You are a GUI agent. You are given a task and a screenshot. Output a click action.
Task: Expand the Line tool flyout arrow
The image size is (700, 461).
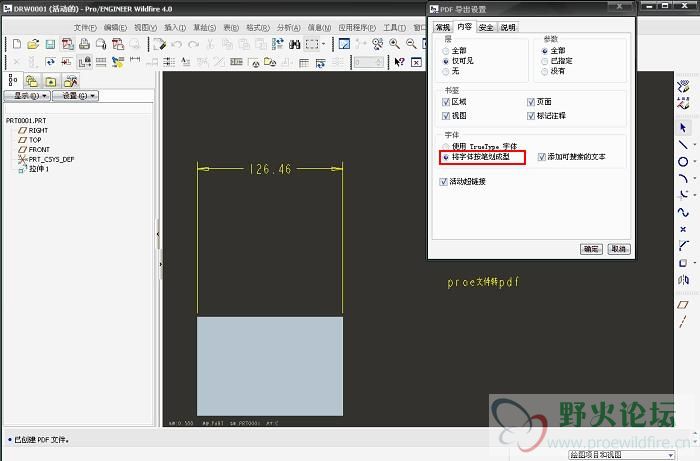[695, 145]
